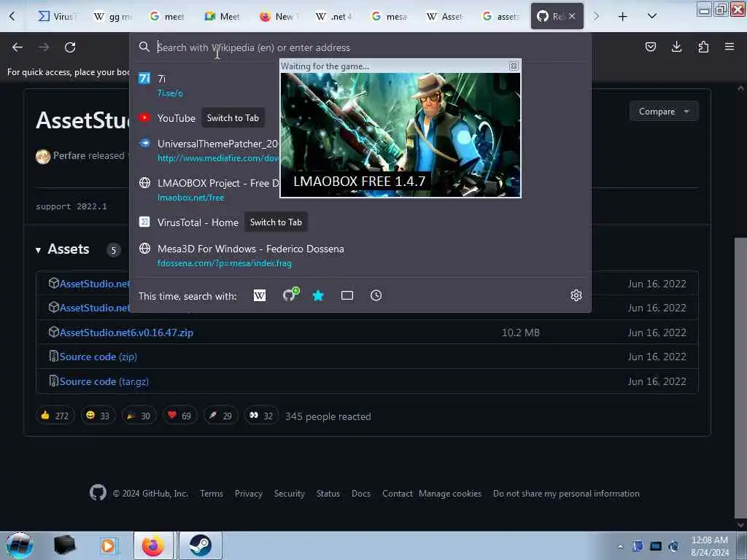Select the Mesa3D For Windows suggestion
Image resolution: width=747 pixels, height=560 pixels.
[x=360, y=256]
